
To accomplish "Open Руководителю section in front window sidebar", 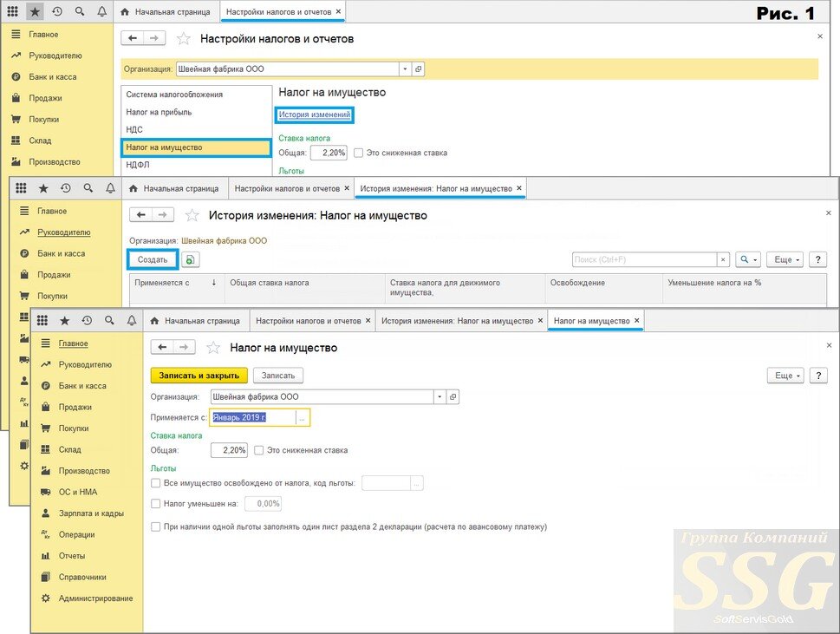I will (85, 364).
